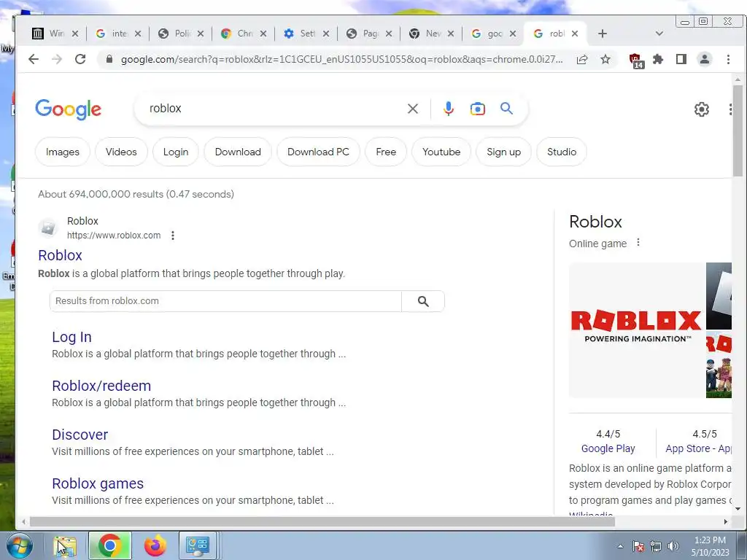Bookmark this page with the star icon
Screen dimensions: 747x560
pyautogui.click(x=605, y=60)
